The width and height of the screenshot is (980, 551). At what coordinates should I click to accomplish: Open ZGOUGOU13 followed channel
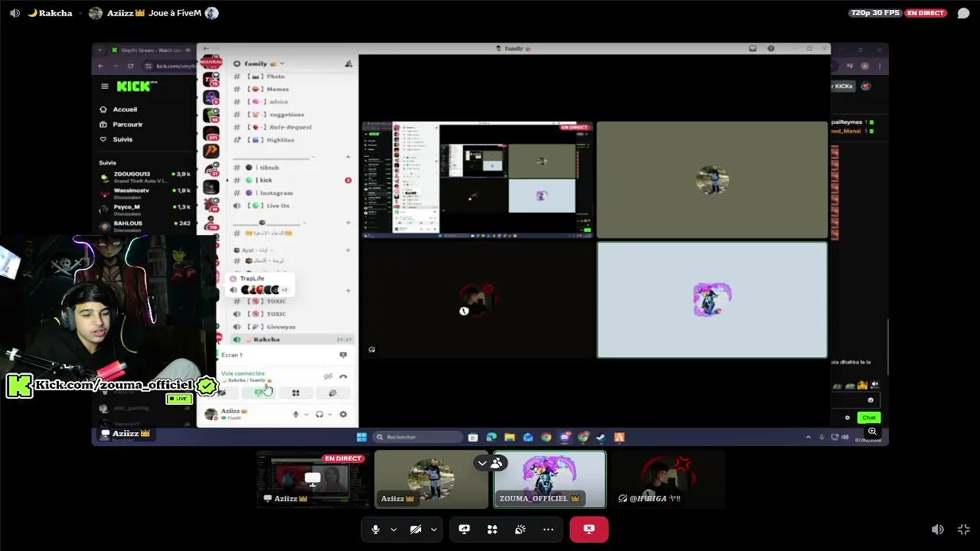coord(145,176)
